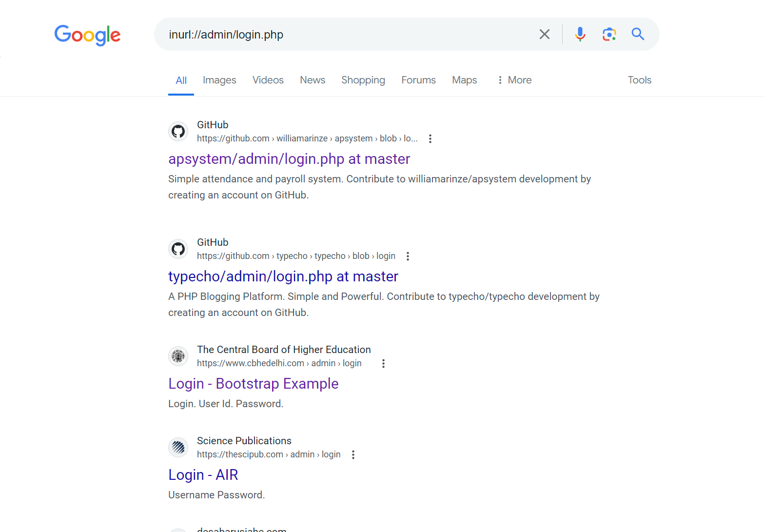Click 'Username Password.' snippet text
Screen dimensions: 765x532
pos(216,495)
